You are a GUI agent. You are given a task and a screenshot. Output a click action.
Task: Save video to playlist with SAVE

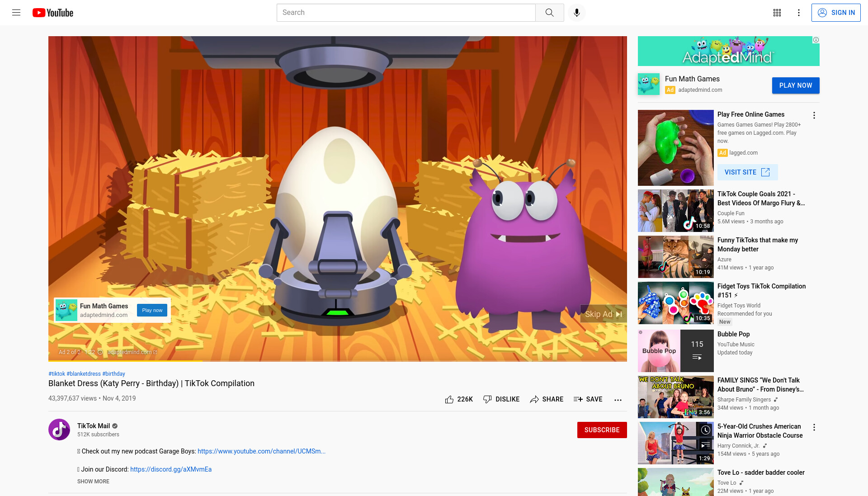coord(588,399)
